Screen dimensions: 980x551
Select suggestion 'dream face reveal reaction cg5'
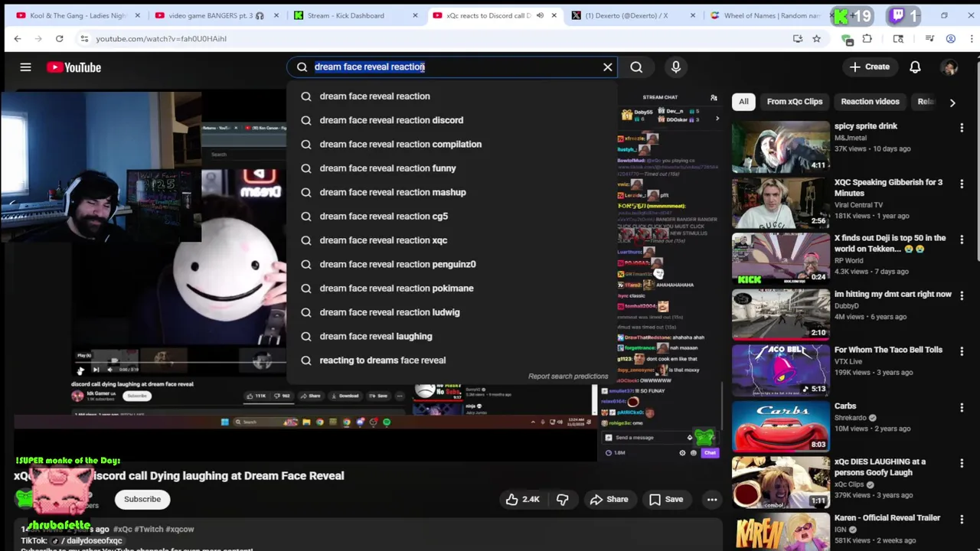[x=452, y=216]
